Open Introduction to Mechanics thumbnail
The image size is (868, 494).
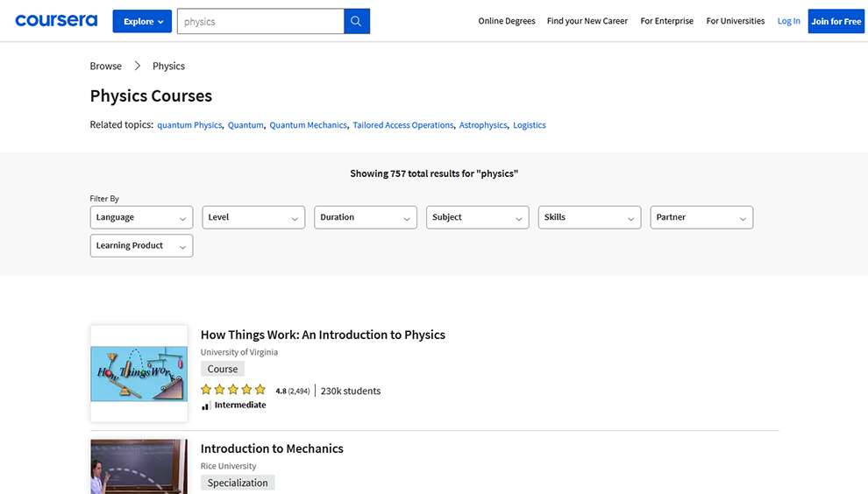pyautogui.click(x=139, y=466)
